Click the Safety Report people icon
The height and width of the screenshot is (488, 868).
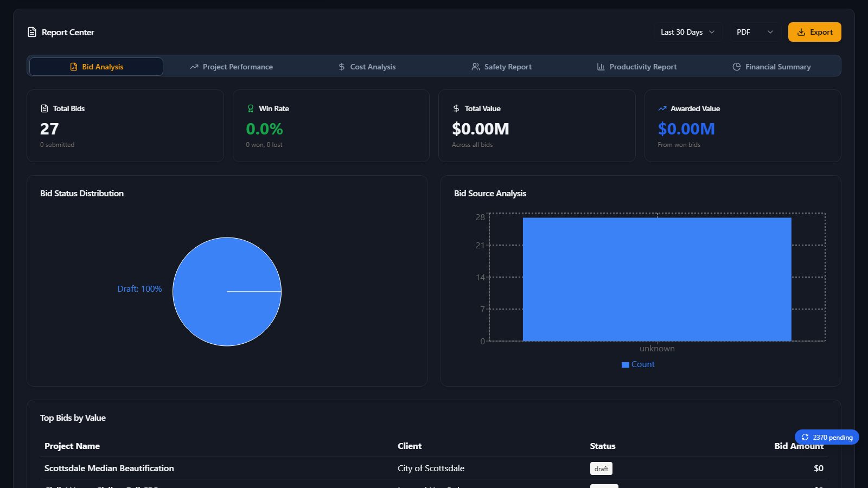(x=476, y=67)
